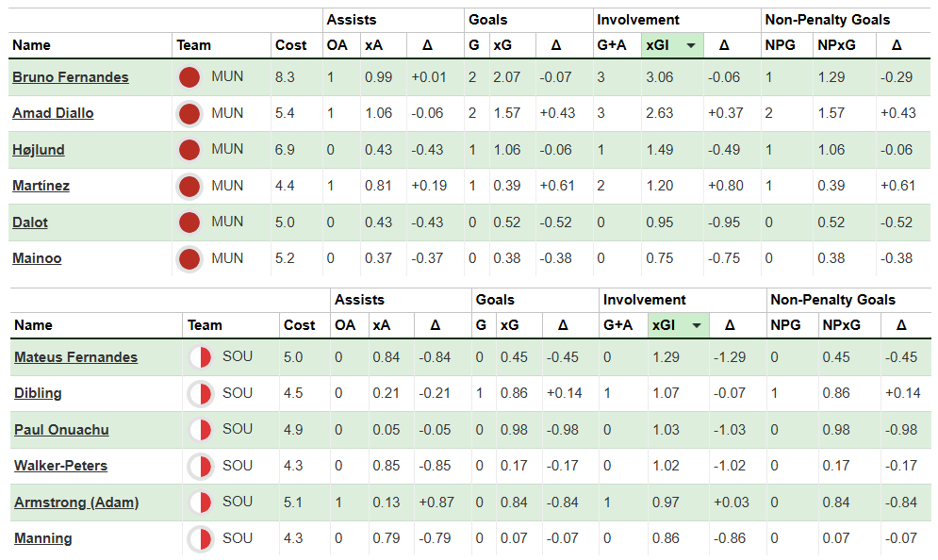
Task: Click Team column header in the SOU table
Action: (205, 325)
